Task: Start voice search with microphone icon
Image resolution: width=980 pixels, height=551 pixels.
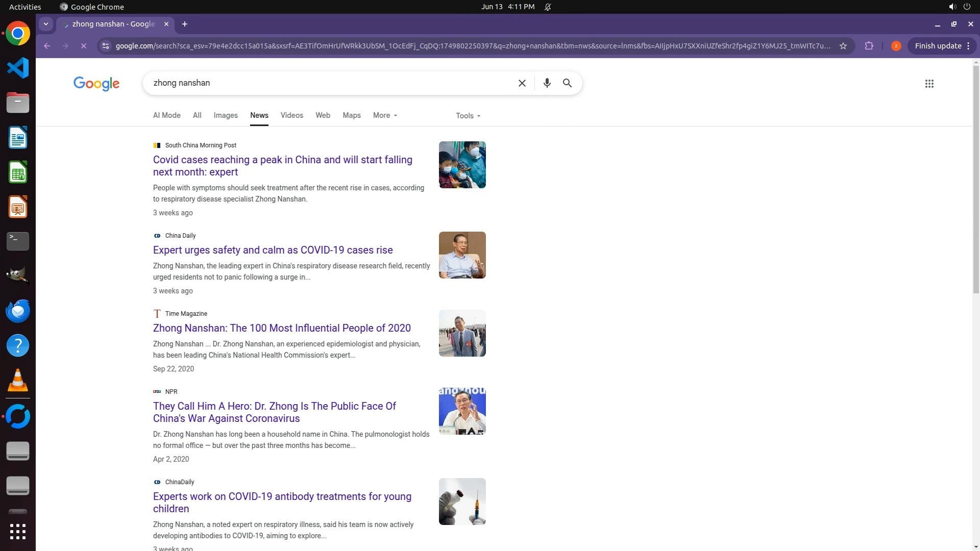Action: coord(547,83)
